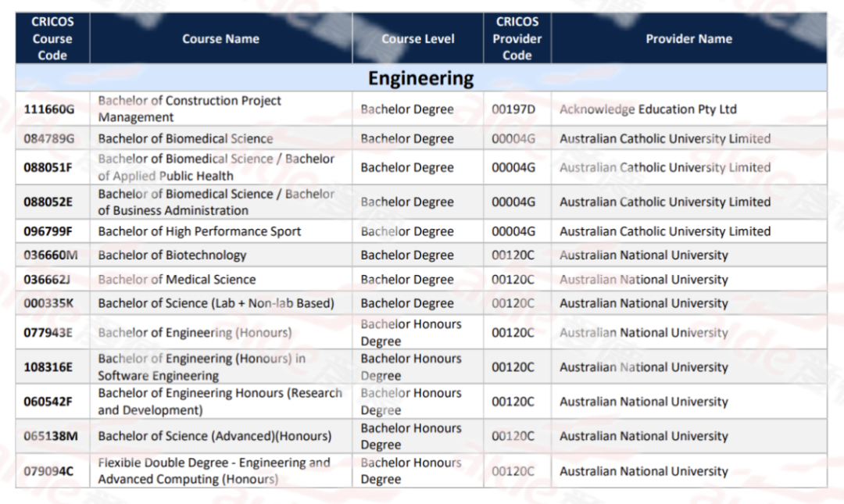844x504 pixels.
Task: Click the Bachelor of Engineering (Honours) course name in row 077943E
Action: [195, 333]
